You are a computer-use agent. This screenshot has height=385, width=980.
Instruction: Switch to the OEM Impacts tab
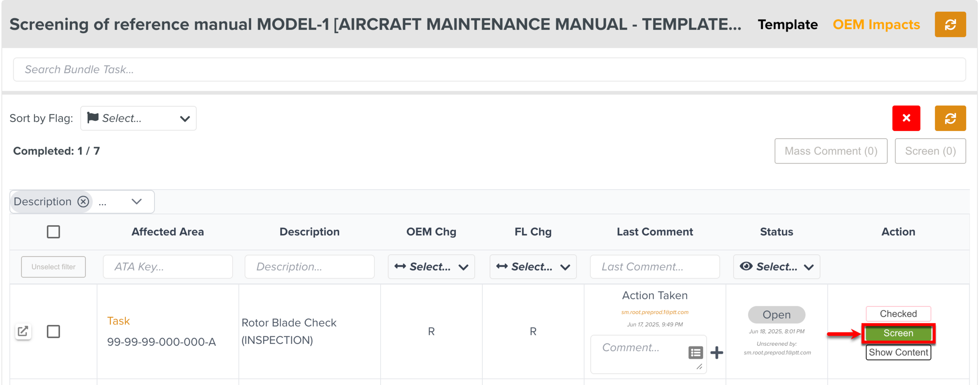(x=876, y=25)
